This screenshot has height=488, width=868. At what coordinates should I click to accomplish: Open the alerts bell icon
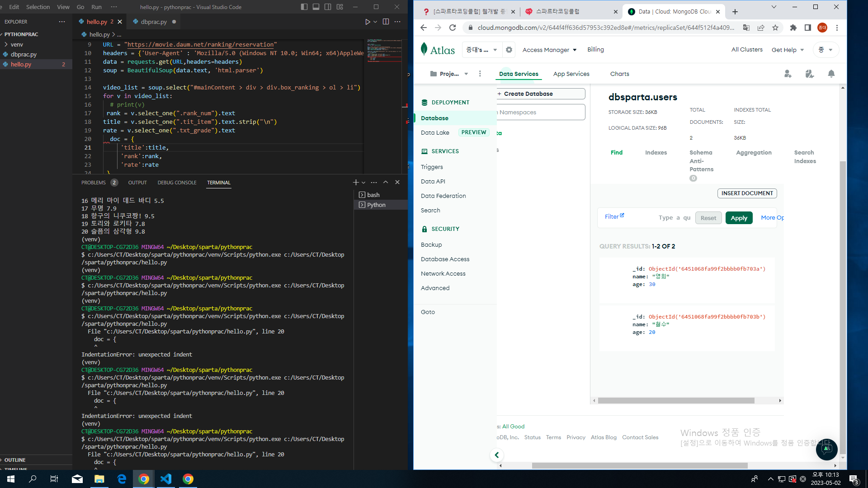point(831,74)
